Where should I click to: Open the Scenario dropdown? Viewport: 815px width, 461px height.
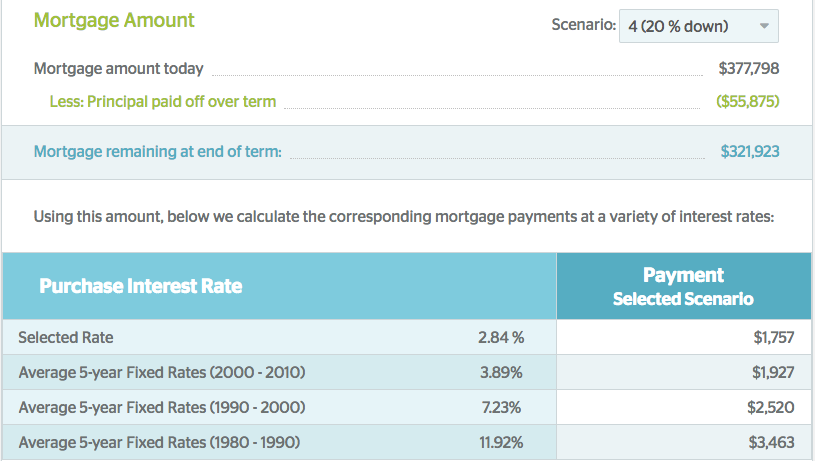click(699, 26)
